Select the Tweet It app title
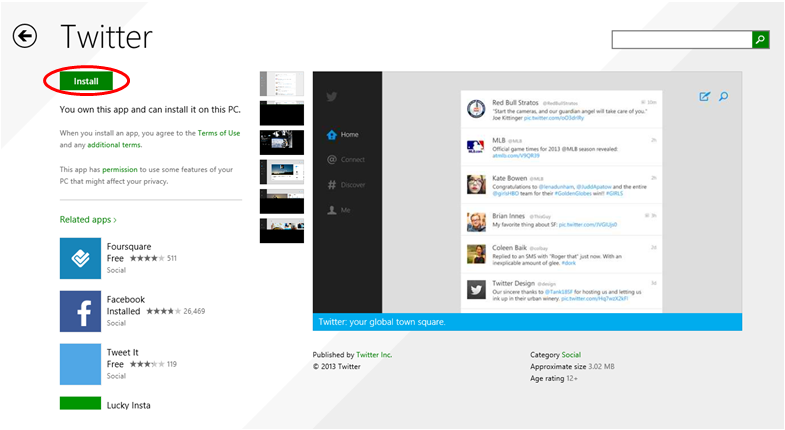This screenshot has height=430, width=785. point(123,352)
